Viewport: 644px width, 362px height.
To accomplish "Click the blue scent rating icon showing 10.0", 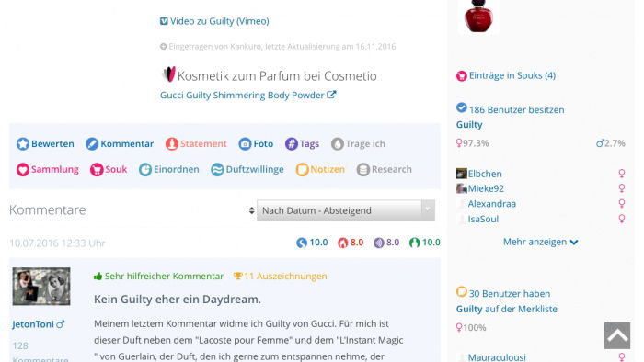I will point(302,243).
